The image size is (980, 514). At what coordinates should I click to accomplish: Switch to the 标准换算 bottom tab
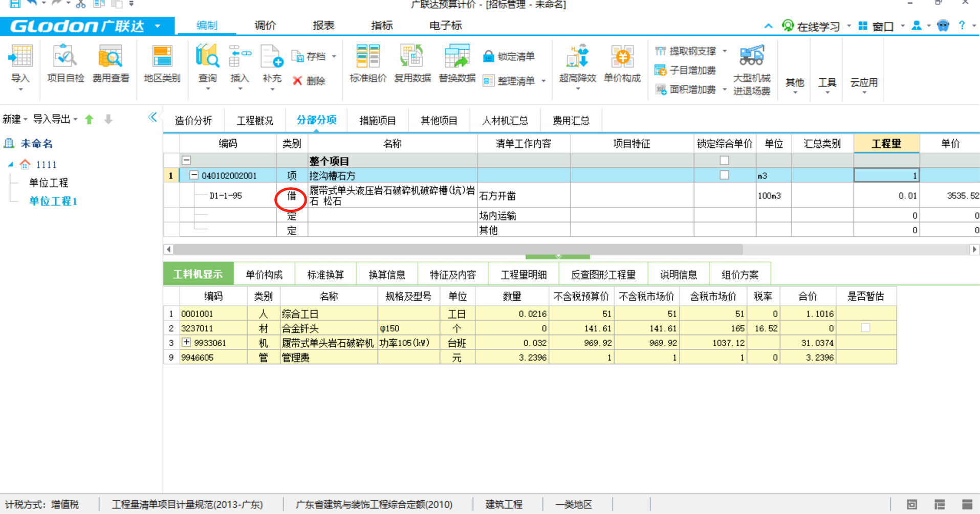tap(325, 275)
